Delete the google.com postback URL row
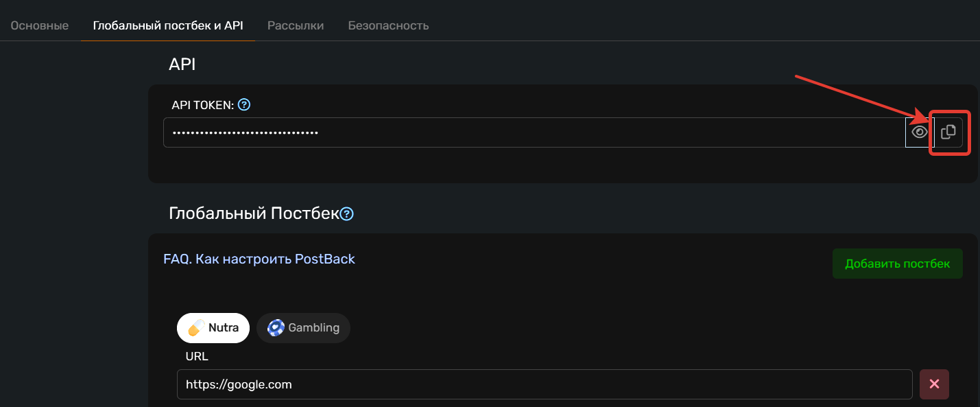 (934, 384)
